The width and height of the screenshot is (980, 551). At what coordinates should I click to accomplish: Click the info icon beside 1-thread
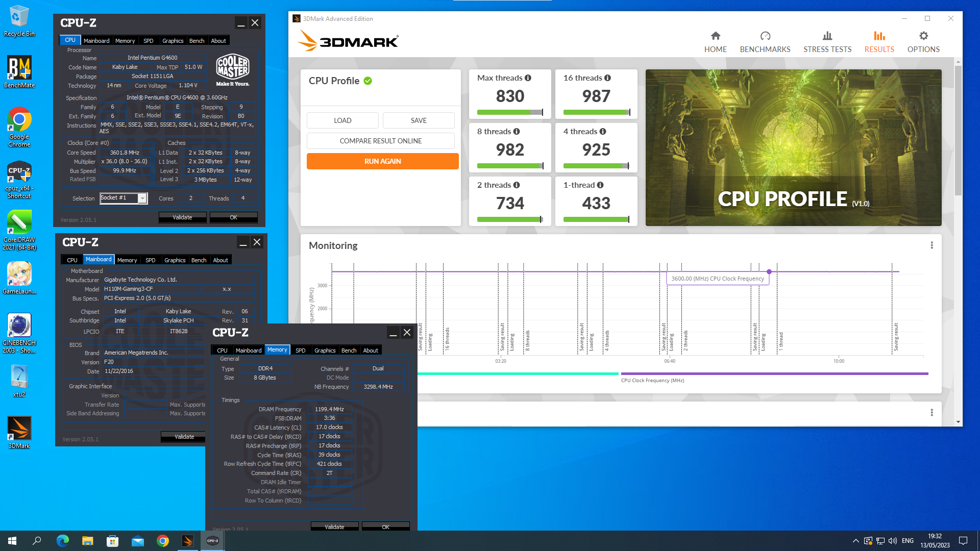point(600,185)
